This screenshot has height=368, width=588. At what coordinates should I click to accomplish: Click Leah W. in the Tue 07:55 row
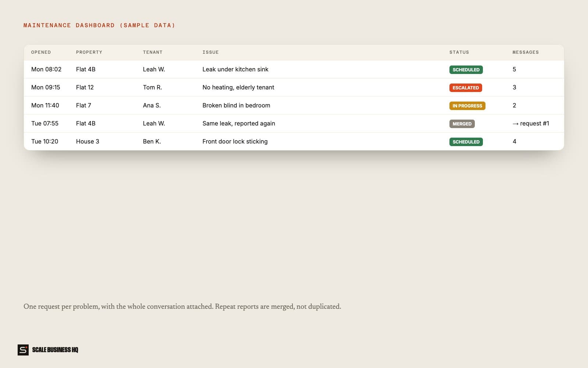click(154, 123)
